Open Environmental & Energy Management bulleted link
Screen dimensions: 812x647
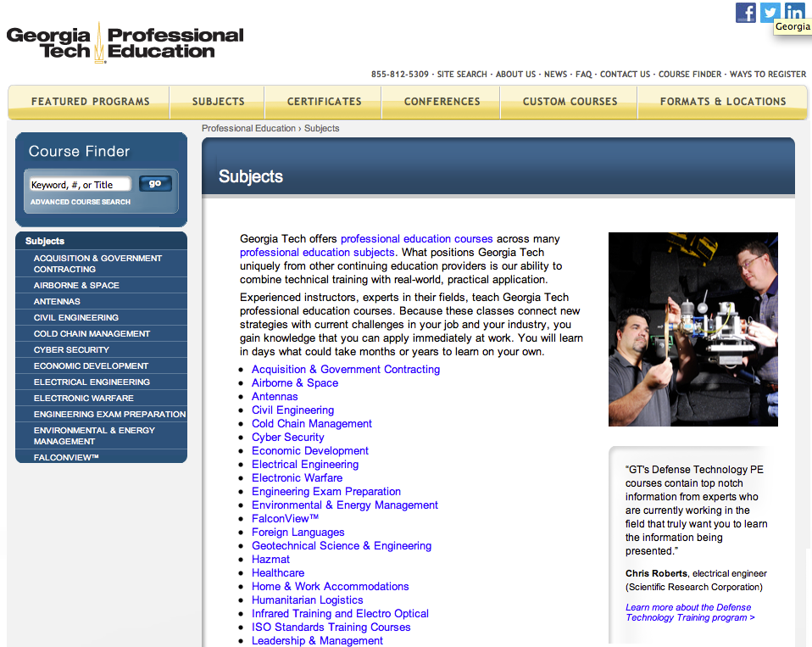point(344,505)
